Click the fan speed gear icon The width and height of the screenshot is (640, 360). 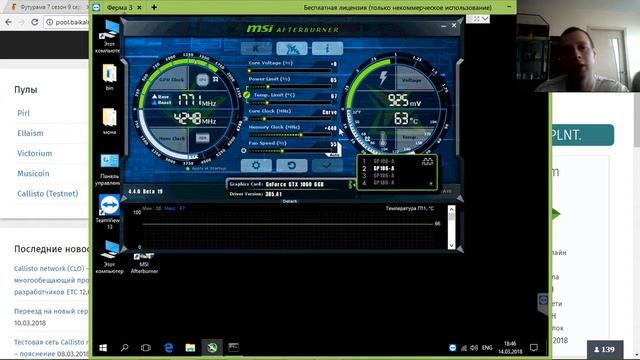point(244,151)
